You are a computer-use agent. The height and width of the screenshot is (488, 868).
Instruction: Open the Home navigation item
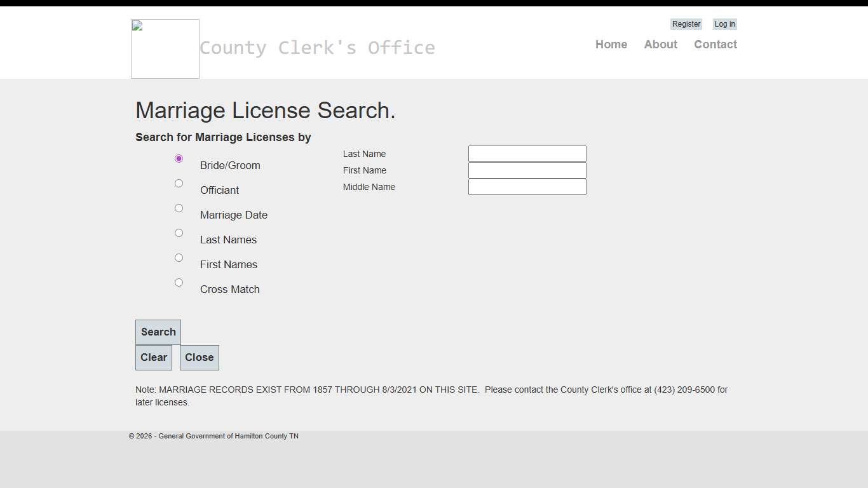(611, 44)
